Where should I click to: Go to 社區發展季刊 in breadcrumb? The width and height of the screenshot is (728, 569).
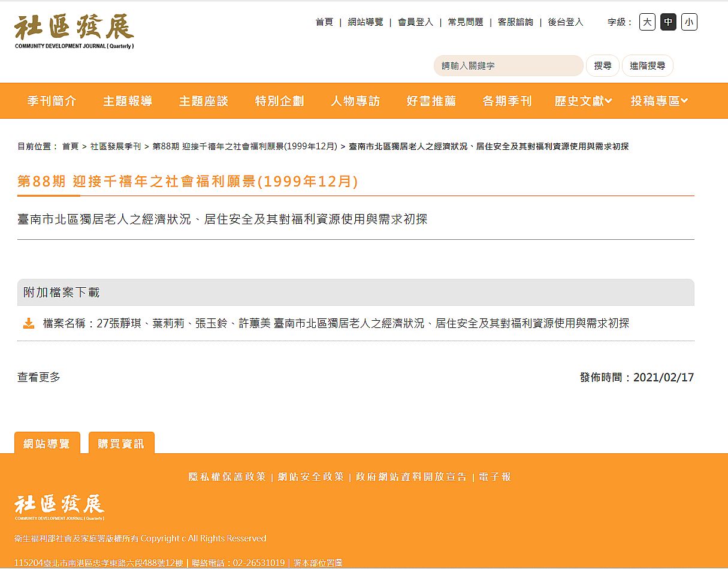coord(116,146)
